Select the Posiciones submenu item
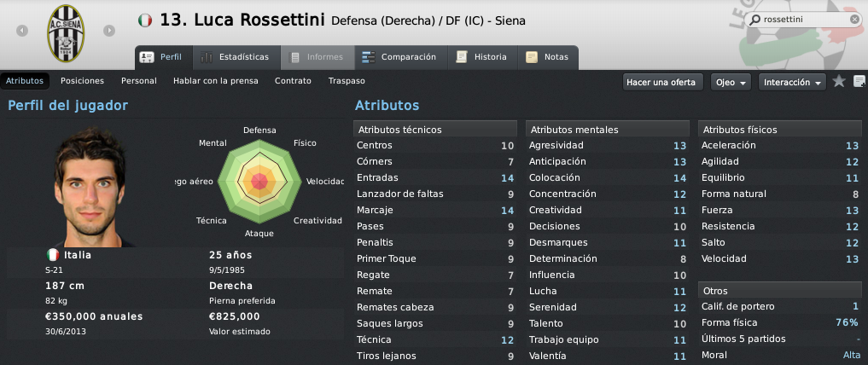 pos(83,81)
